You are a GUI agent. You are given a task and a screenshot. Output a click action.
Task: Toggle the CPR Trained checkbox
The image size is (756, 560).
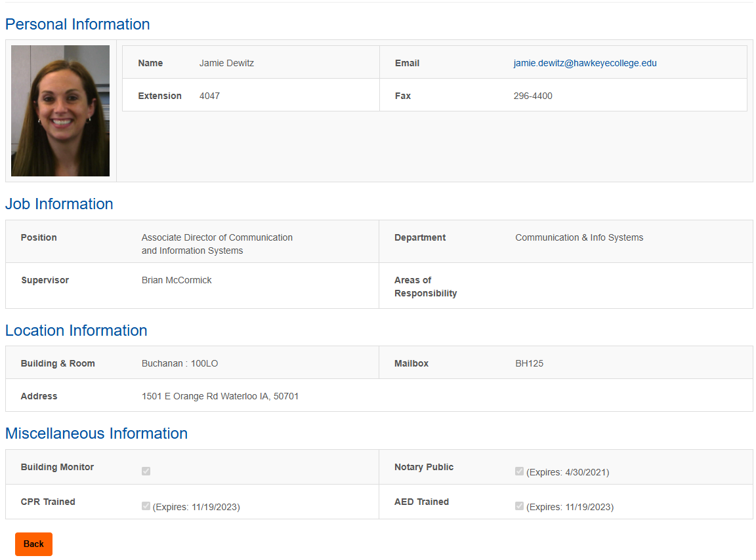click(x=146, y=506)
